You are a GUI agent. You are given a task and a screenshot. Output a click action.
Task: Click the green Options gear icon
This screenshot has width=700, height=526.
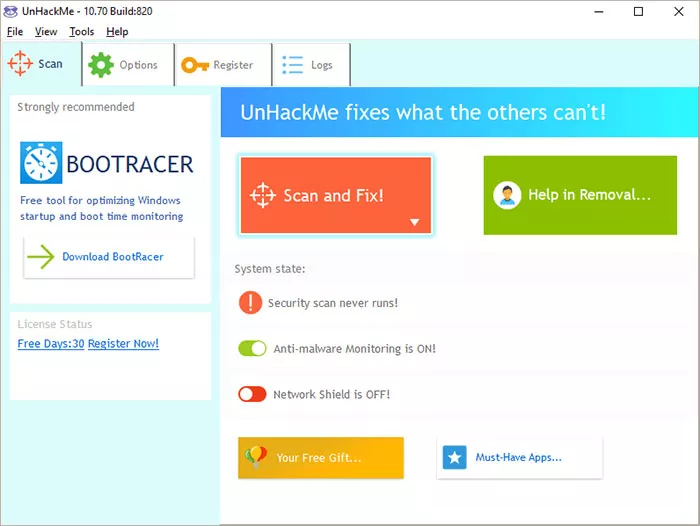pyautogui.click(x=101, y=65)
